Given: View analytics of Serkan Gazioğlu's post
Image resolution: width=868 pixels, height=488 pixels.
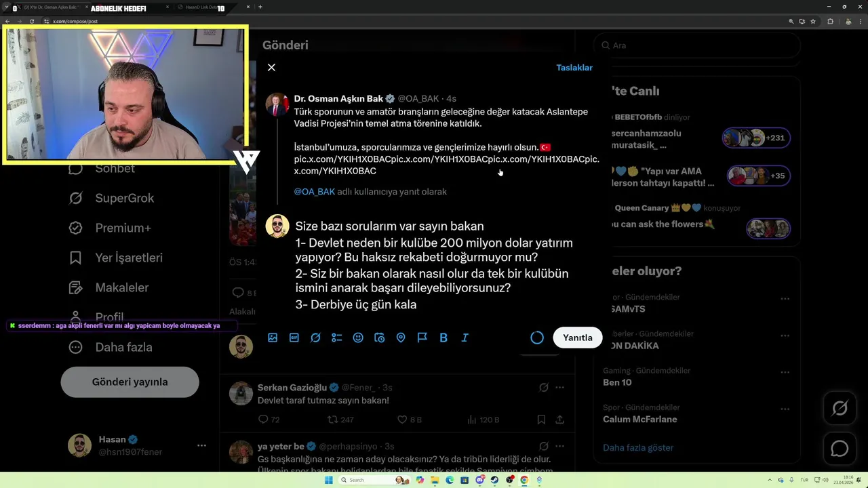Looking at the screenshot, I should coord(484,420).
